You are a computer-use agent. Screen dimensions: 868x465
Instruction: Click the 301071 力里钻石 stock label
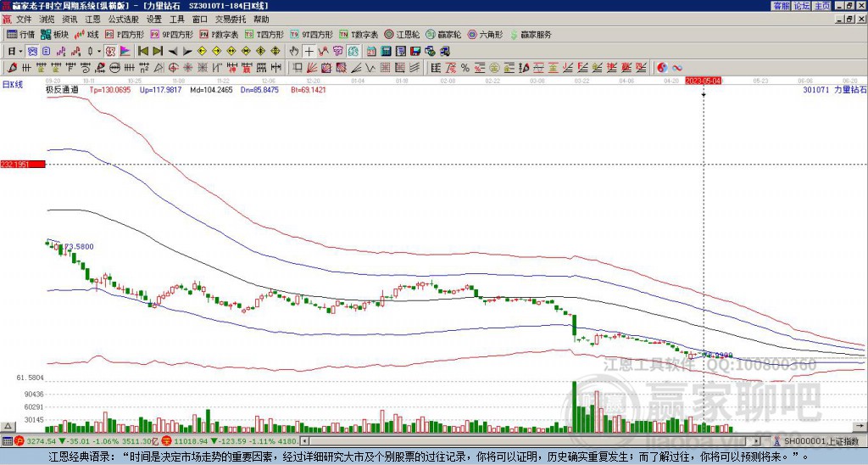tap(834, 89)
